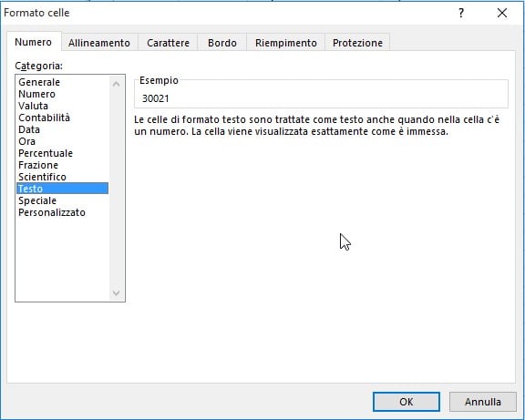Viewport: 525px width, 420px height.
Task: Click the category list scroll up arrow
Action: [116, 84]
